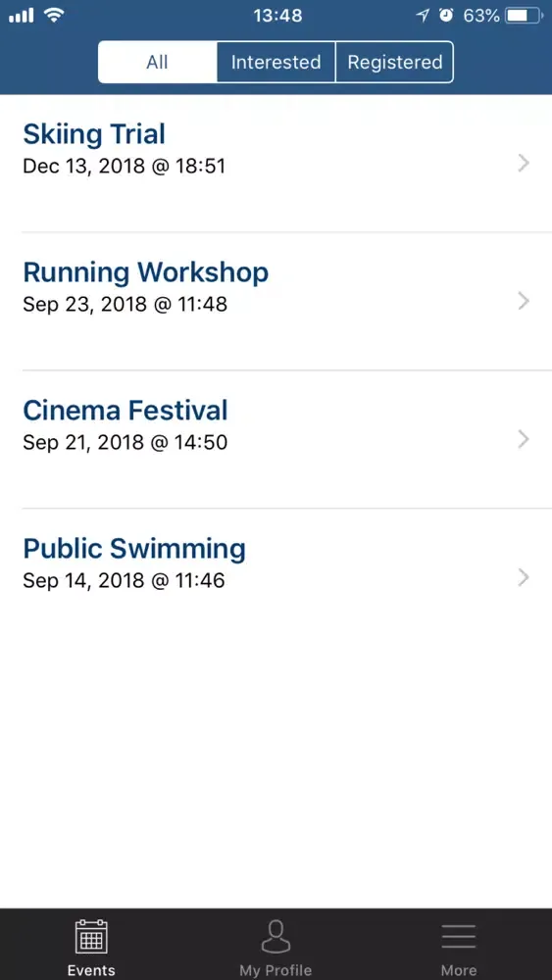Expand Cinema Festival using its chevron
Viewport: 552px width, 980px height.
click(x=524, y=440)
